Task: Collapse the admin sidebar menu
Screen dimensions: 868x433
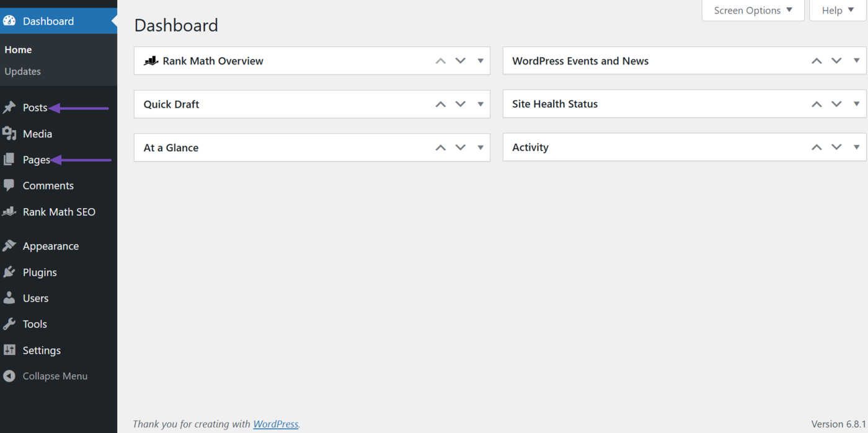Action: (x=55, y=376)
